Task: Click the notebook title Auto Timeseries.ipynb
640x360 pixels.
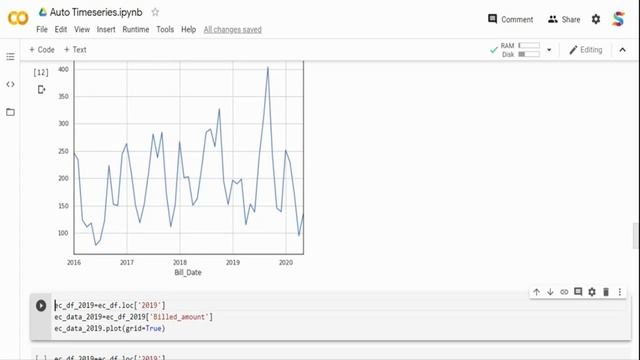Action: pyautogui.click(x=96, y=12)
